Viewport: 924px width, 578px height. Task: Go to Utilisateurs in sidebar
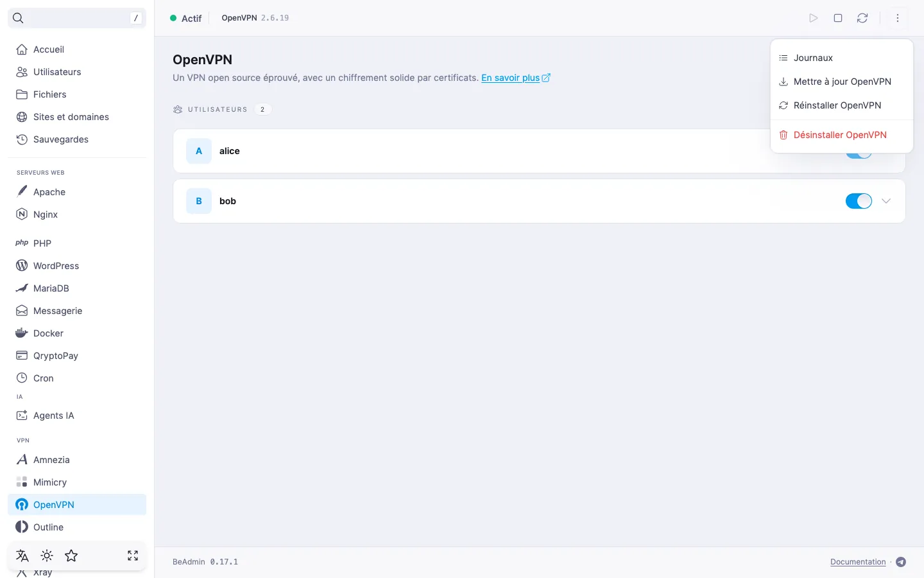[x=77, y=72]
